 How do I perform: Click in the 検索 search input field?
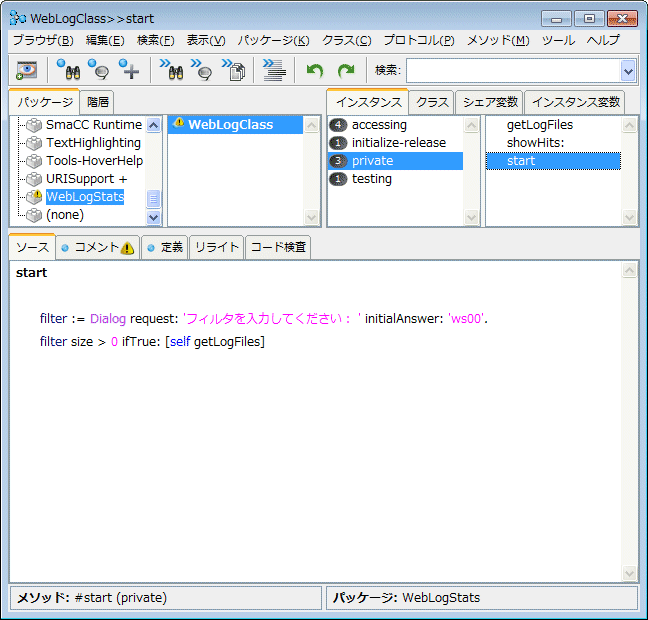tap(512, 70)
